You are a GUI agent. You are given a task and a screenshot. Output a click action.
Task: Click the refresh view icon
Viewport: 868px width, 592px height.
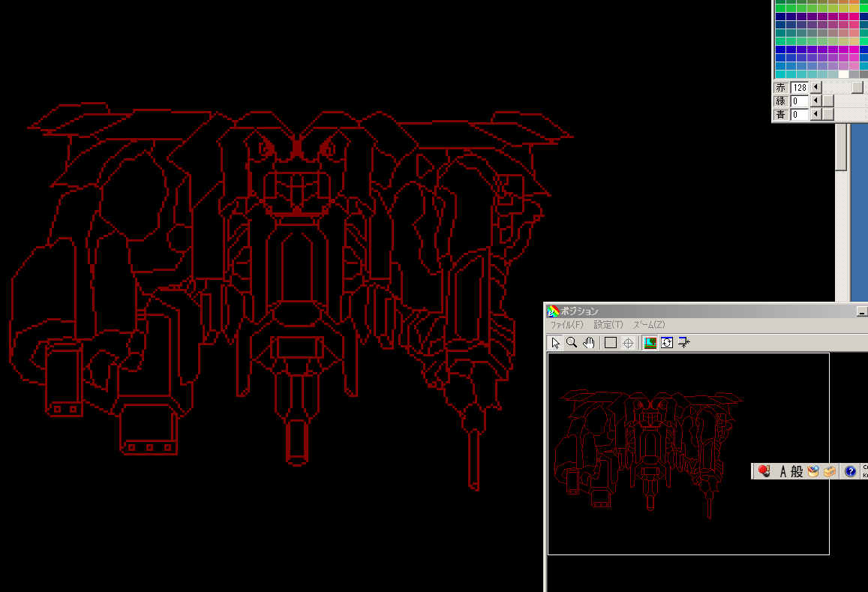[666, 343]
